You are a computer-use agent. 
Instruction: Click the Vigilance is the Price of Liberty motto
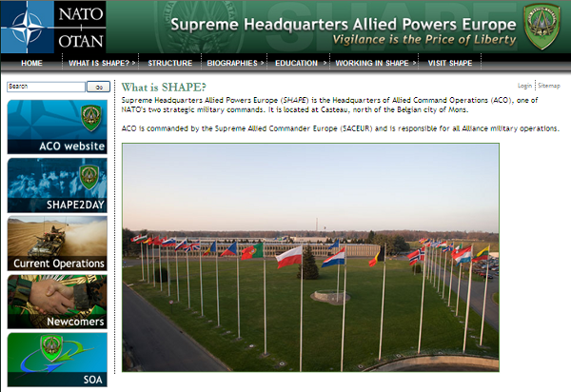424,39
